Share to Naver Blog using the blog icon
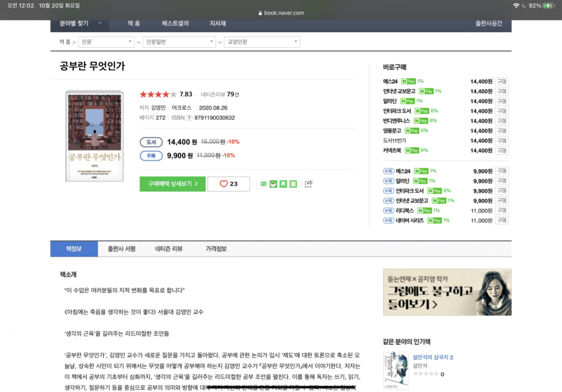Viewport: 562px width, 392px height. pos(282,185)
